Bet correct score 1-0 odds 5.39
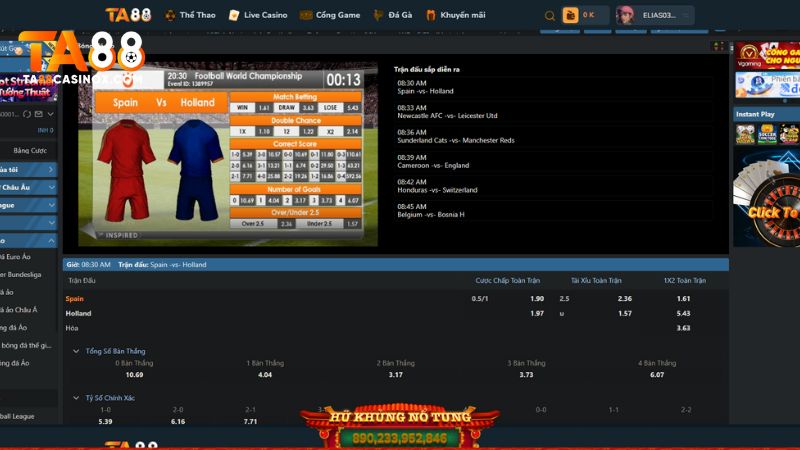The image size is (800, 450). click(105, 422)
